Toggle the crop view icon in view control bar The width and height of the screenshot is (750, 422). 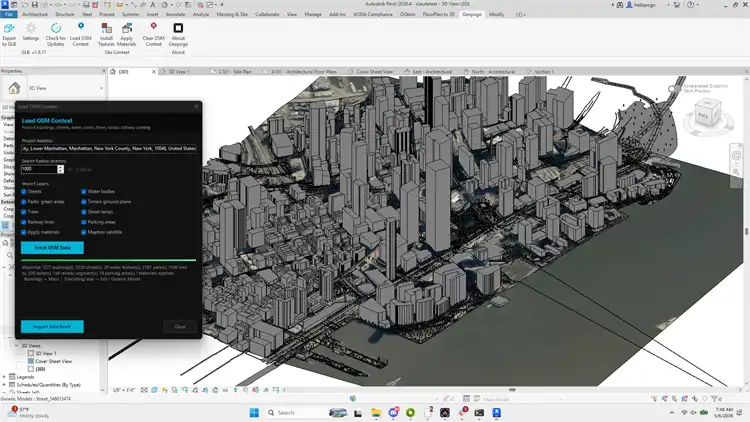pyautogui.click(x=195, y=390)
